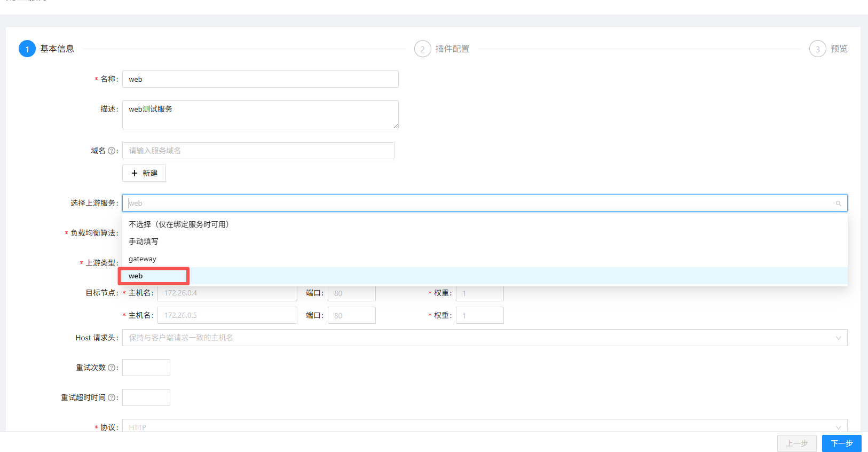Click the retry count help icon

point(112,368)
